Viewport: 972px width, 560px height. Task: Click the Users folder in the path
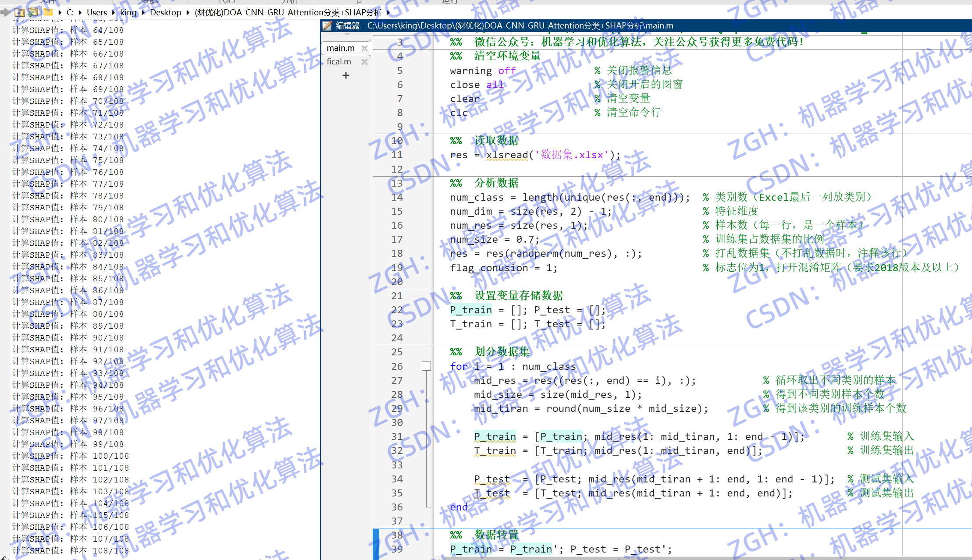(x=96, y=13)
